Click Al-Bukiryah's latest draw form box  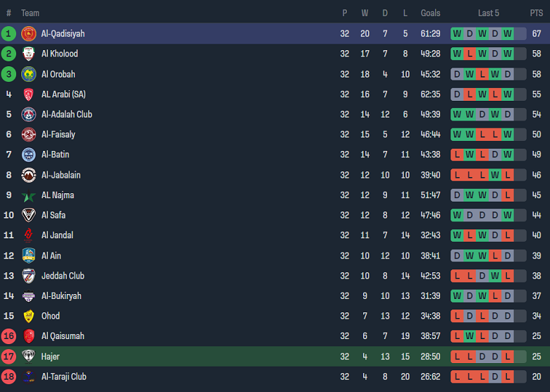click(508, 296)
